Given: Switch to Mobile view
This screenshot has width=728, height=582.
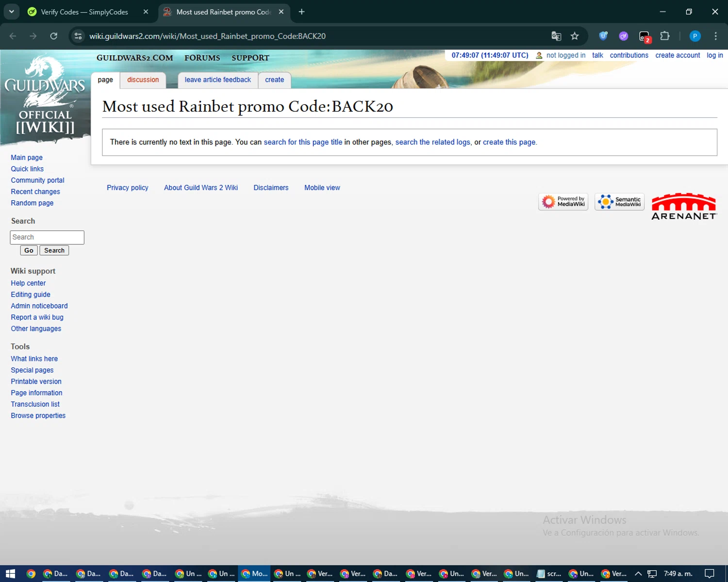Looking at the screenshot, I should coord(322,188).
